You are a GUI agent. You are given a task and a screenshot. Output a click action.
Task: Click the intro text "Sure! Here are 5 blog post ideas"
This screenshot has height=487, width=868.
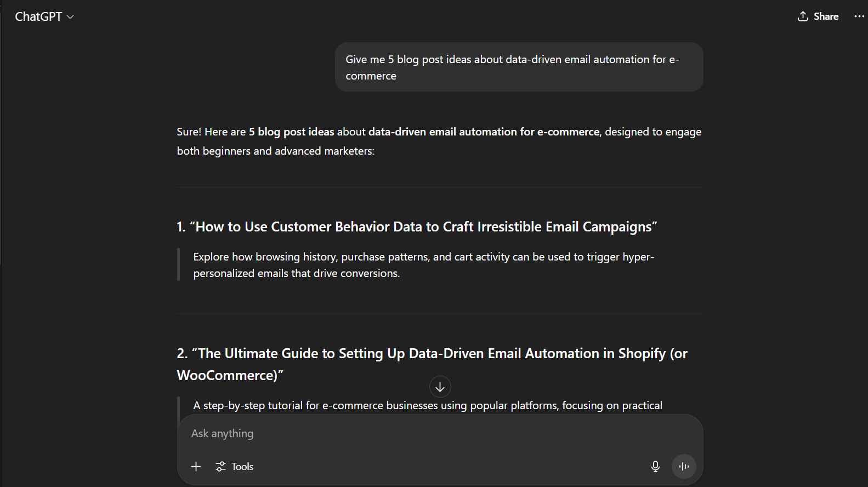pyautogui.click(x=256, y=132)
